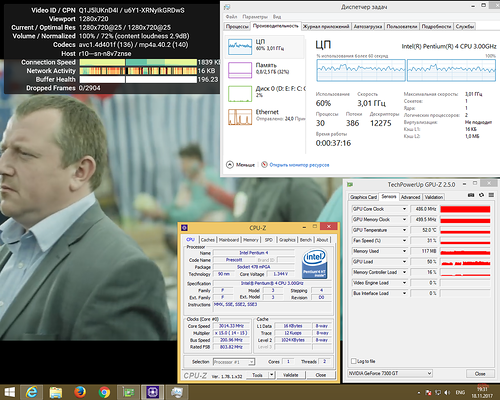This screenshot has width=500, height=400.
Task: Open Пользователи tab
Action: pyautogui.click(x=402, y=26)
